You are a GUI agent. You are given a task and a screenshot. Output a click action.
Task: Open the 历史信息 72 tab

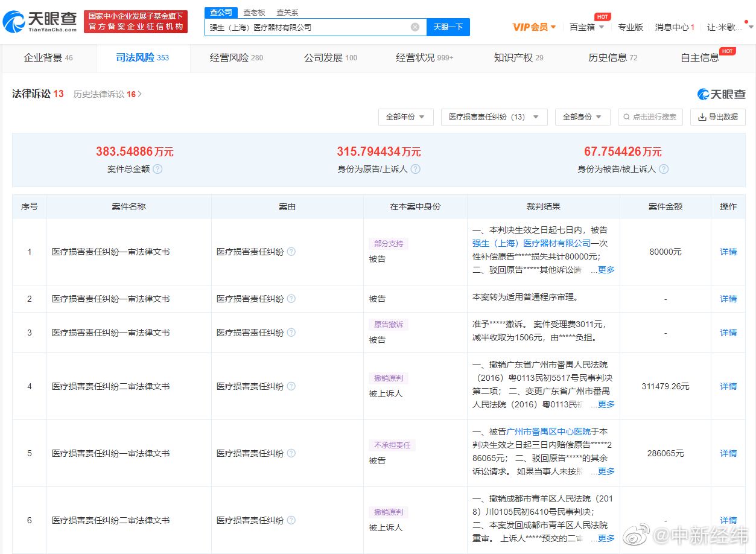pyautogui.click(x=613, y=58)
